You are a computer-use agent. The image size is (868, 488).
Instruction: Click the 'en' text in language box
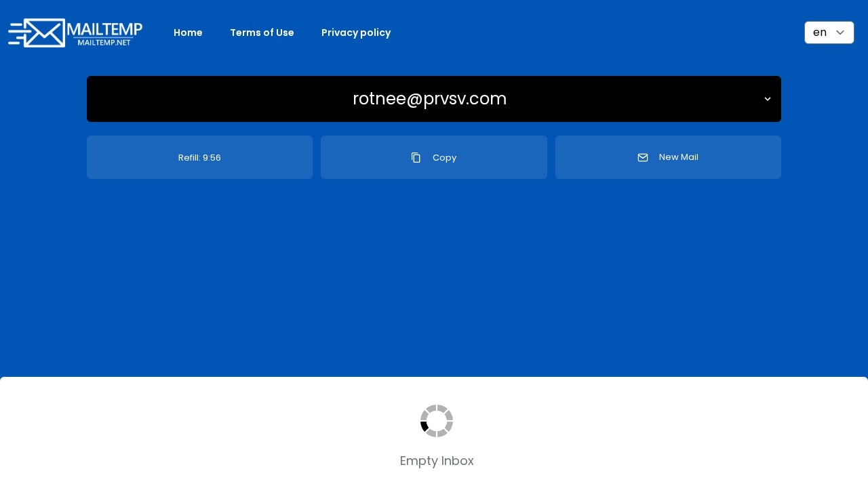pos(819,33)
